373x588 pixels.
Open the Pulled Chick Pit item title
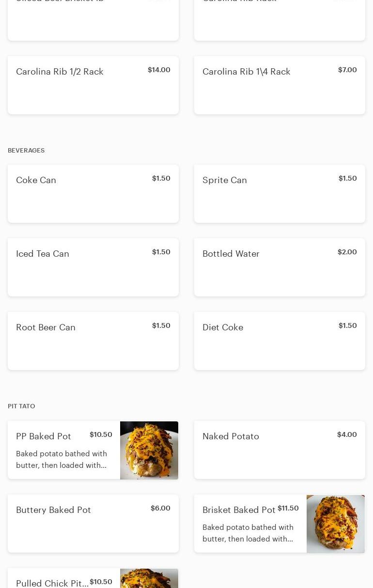52,583
